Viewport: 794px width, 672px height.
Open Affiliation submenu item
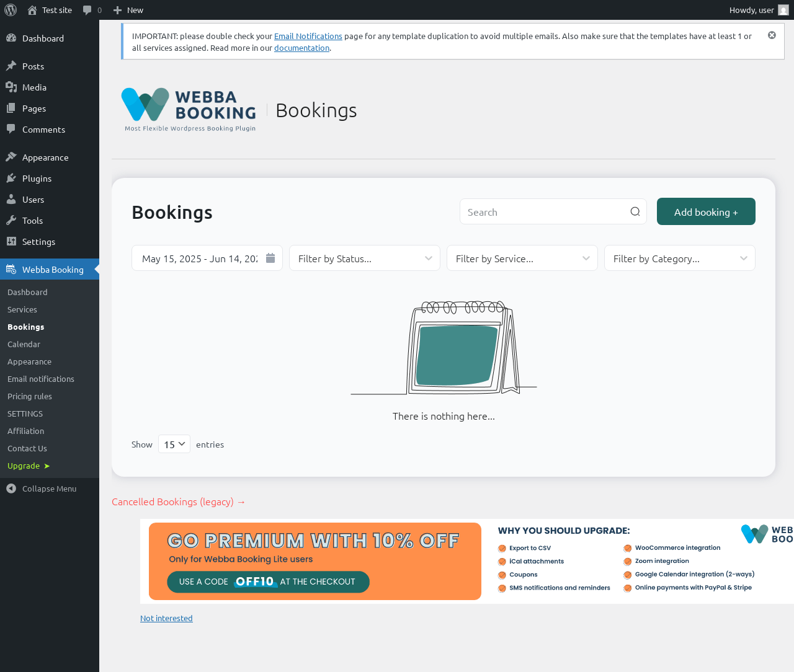tap(25, 431)
